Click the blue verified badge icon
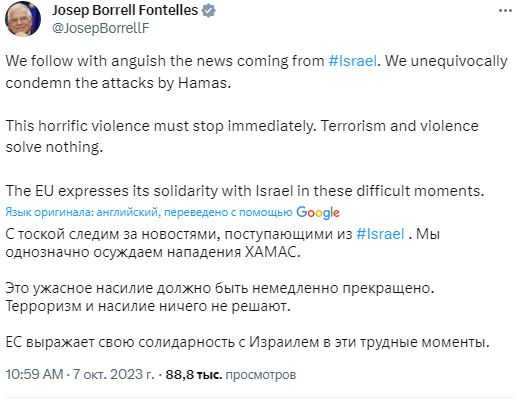Screen dimensions: 518x400 (209, 11)
